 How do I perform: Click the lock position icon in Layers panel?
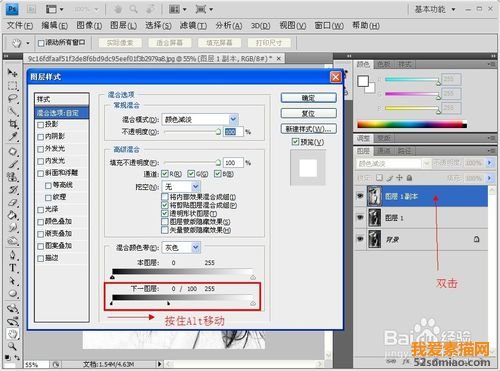coord(399,178)
